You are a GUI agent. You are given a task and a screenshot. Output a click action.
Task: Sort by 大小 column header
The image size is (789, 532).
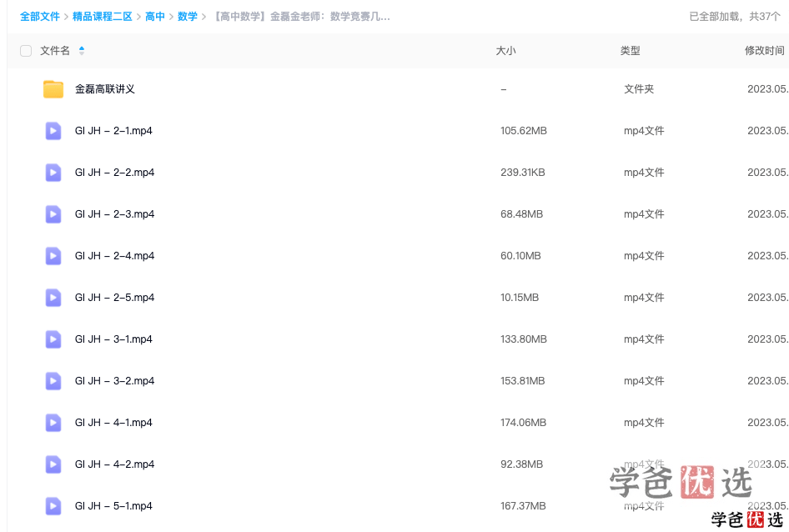[505, 51]
